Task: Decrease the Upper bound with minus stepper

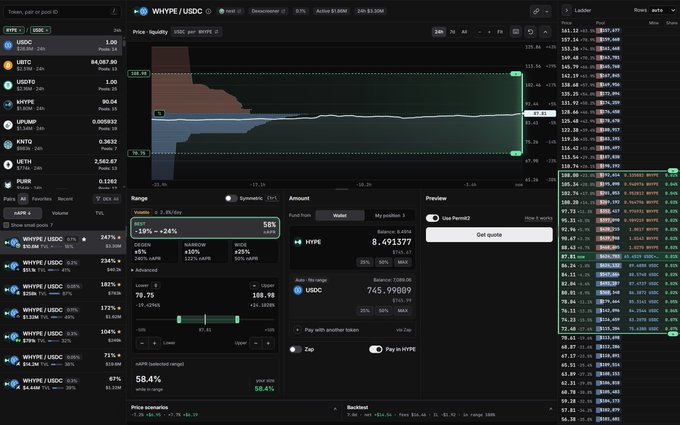Action: tap(256, 343)
